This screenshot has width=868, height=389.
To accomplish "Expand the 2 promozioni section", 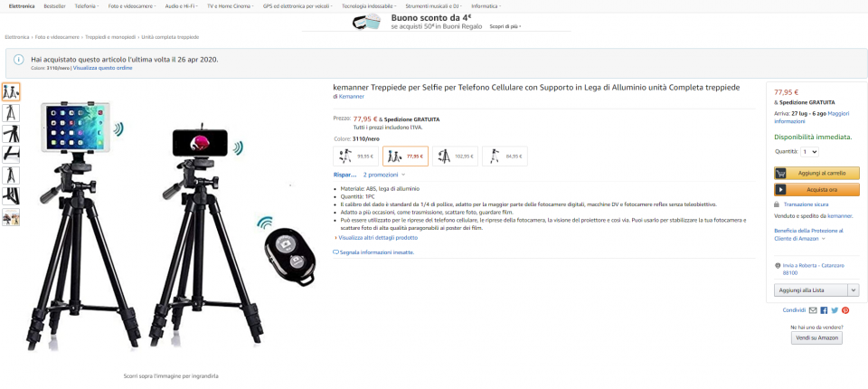I will coord(384,175).
